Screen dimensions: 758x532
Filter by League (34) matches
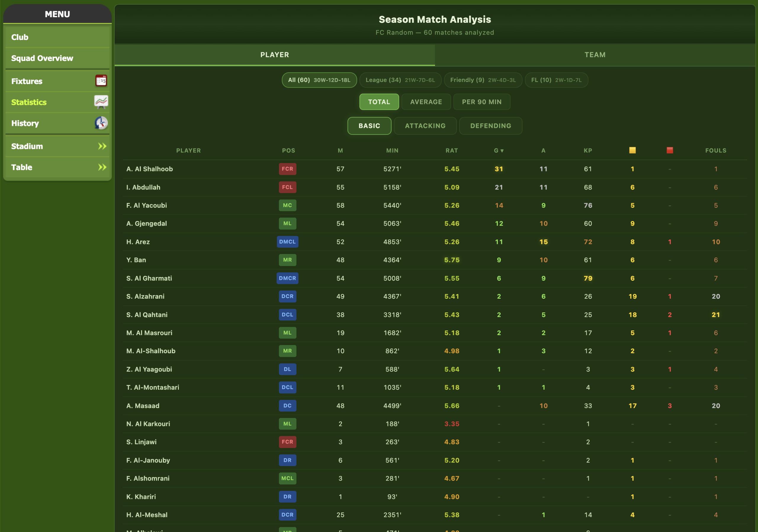[x=400, y=80]
